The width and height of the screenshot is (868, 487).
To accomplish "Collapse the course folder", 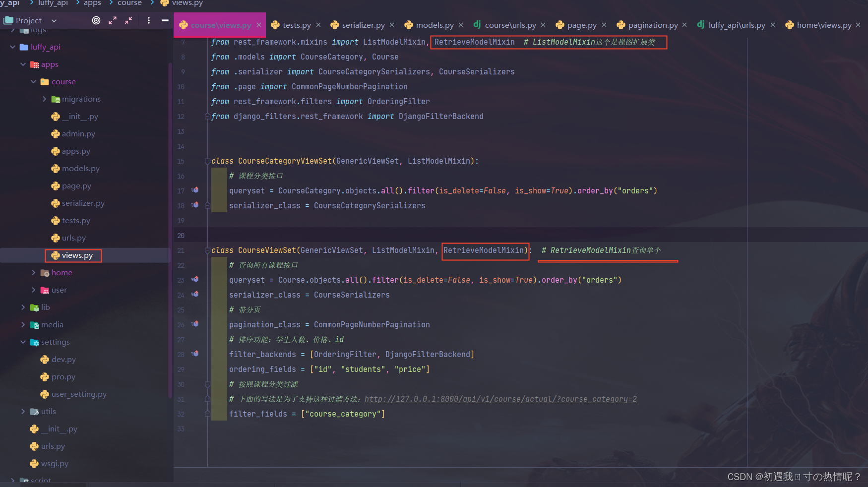I will point(34,82).
